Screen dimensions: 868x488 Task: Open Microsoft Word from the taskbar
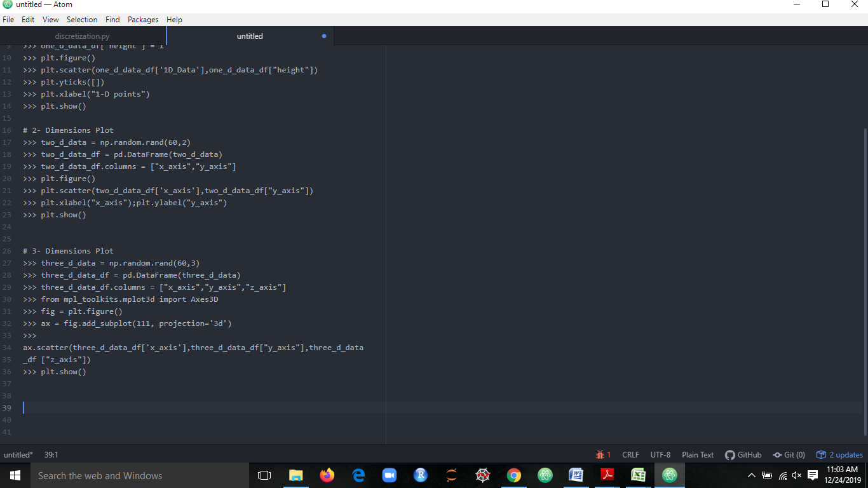tap(576, 475)
